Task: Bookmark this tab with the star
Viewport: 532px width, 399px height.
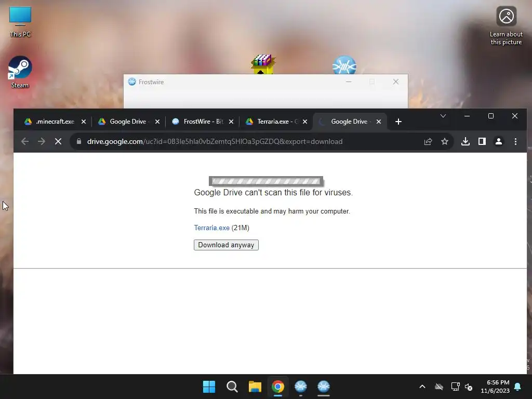Action: pyautogui.click(x=445, y=141)
